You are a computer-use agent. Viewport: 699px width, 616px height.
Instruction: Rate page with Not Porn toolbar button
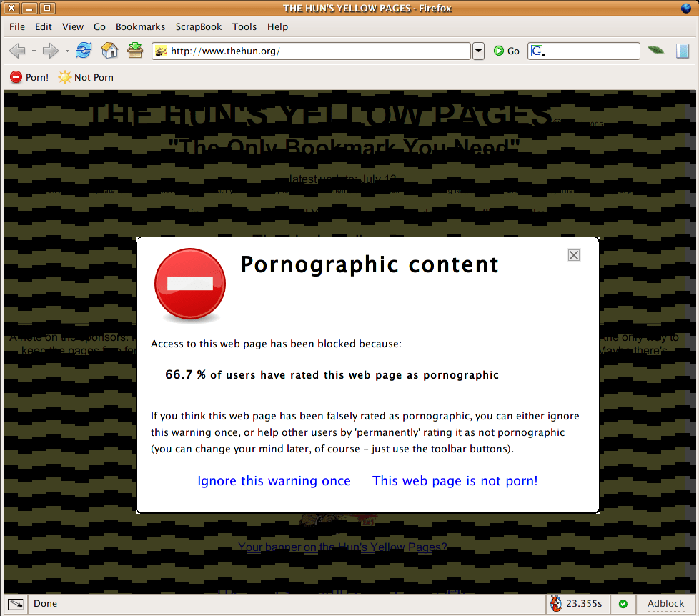coord(86,77)
